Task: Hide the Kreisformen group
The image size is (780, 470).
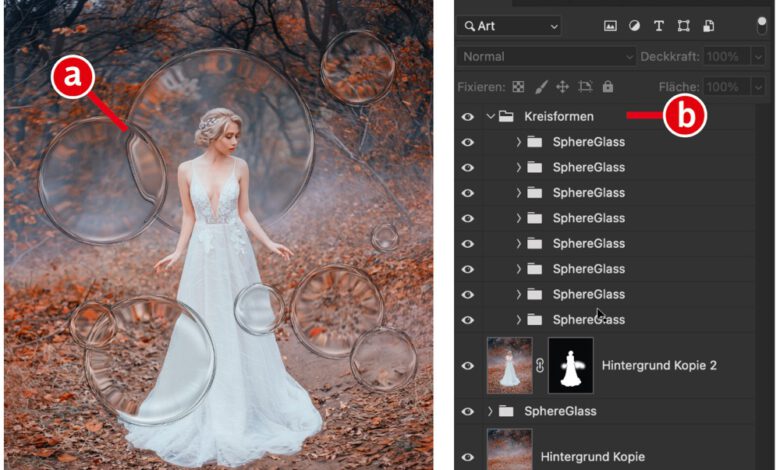Action: pos(467,117)
